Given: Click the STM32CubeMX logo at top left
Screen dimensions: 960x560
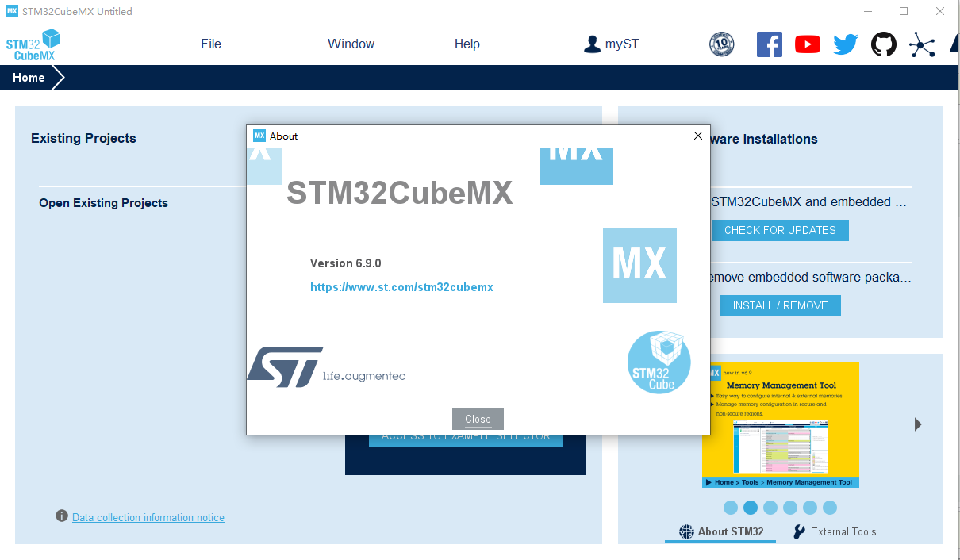Looking at the screenshot, I should (x=33, y=44).
